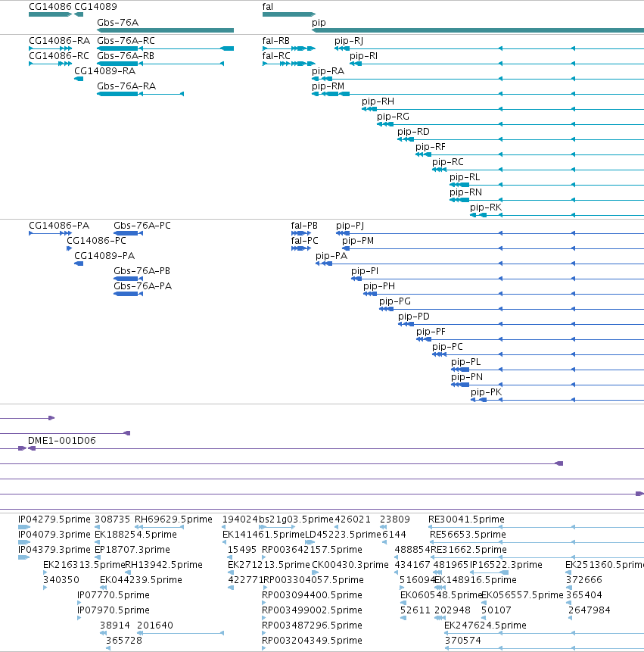Select transcript Gbs-76A-RA label
The image size is (644, 652).
pos(126,86)
